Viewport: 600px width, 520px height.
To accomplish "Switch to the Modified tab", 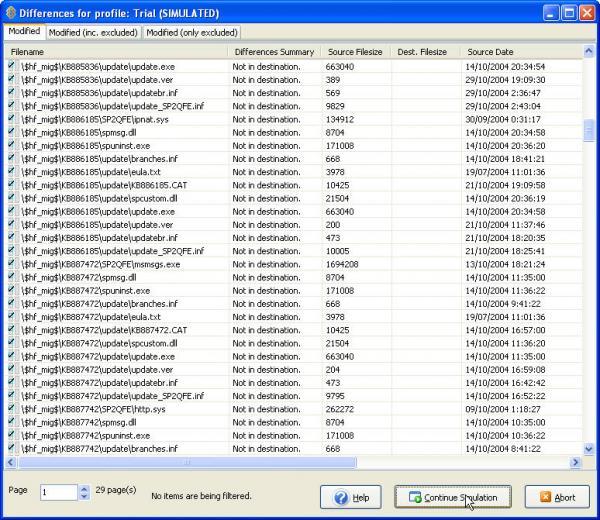I will (24, 31).
